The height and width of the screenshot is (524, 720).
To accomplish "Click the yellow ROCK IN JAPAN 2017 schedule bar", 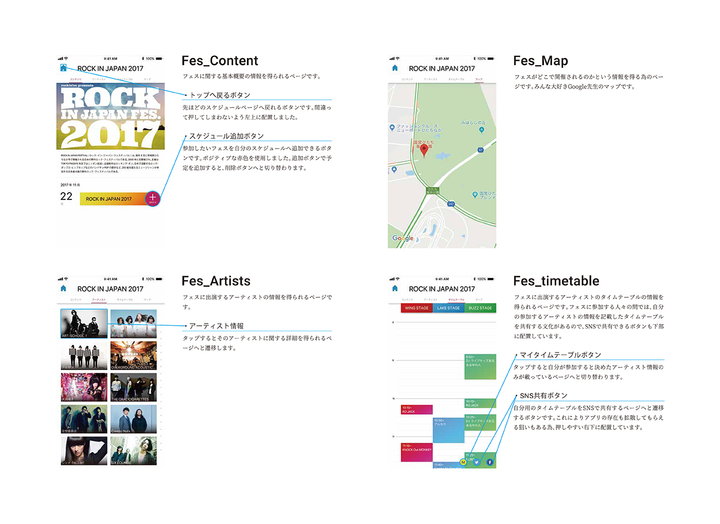I will 112,199.
